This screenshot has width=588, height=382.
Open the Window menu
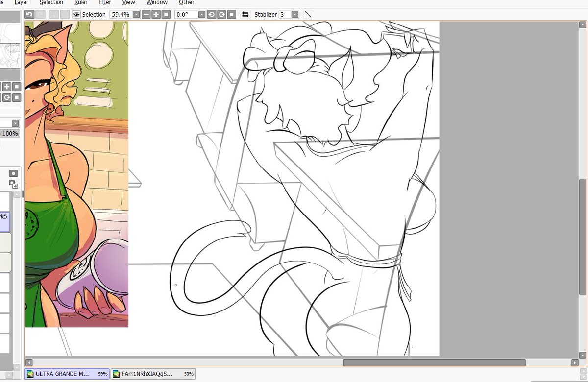[x=157, y=2]
